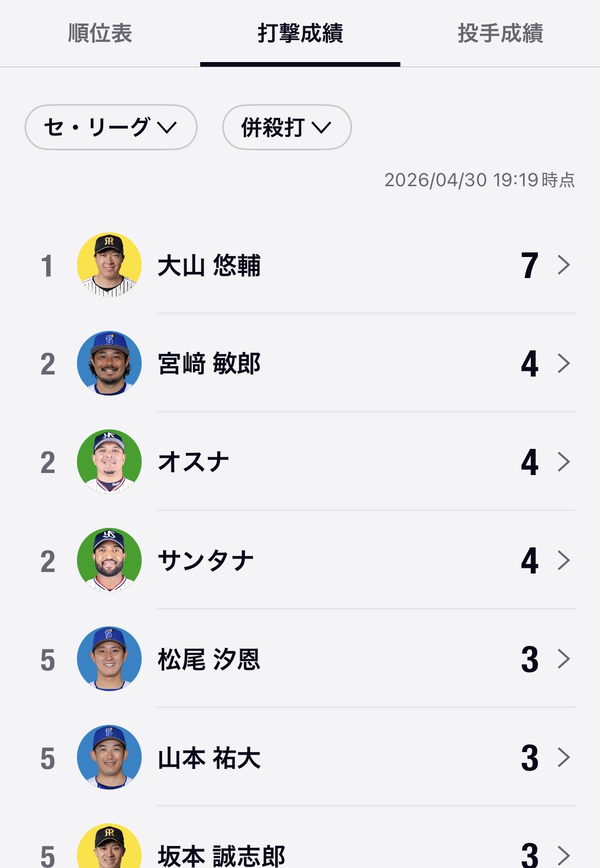Screen dimensions: 600x868
Task: Open 山本 祐大 player photo
Action: (109, 757)
